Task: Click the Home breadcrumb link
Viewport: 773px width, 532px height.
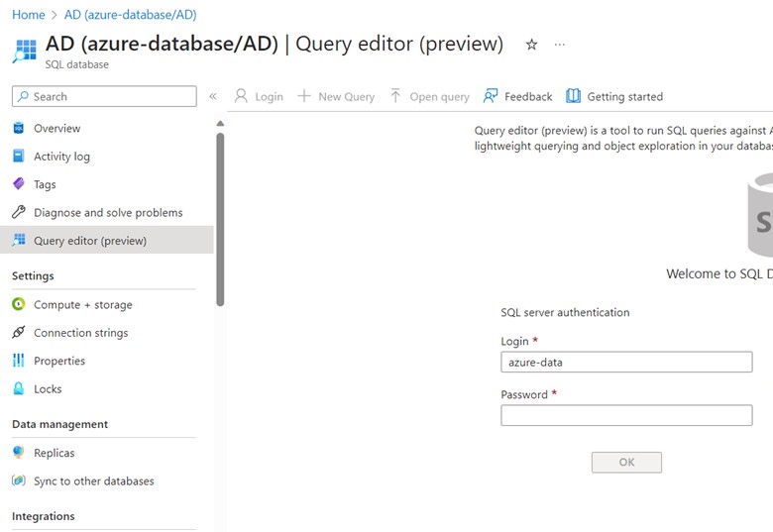Action: 28,15
